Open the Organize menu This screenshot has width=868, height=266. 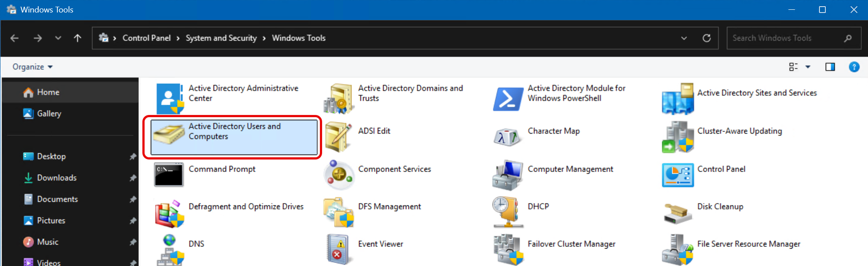(32, 67)
